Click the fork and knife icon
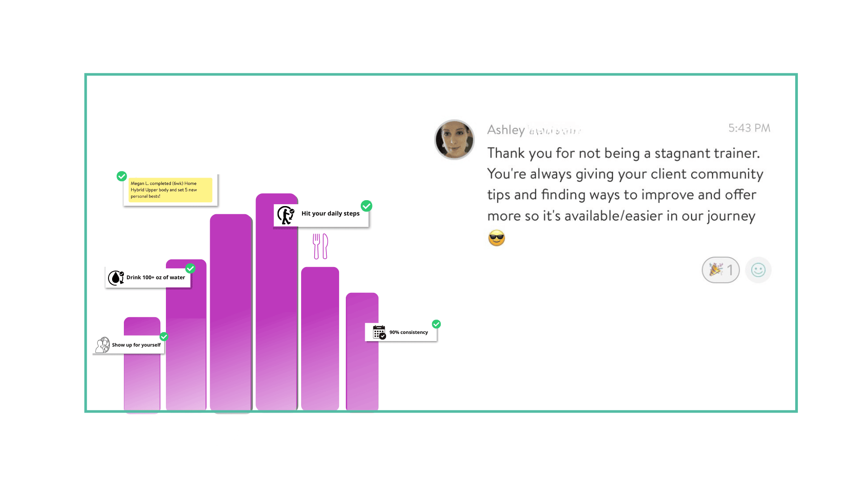Image resolution: width=868 pixels, height=488 pixels. (x=321, y=246)
